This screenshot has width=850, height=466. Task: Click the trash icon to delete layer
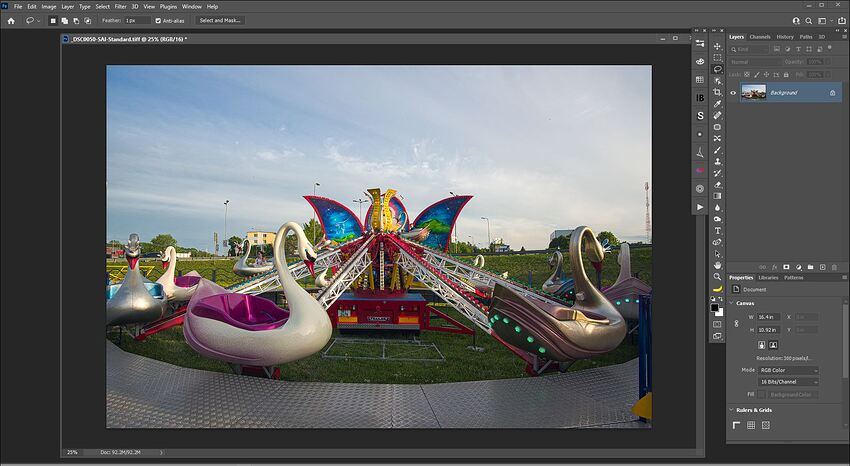coord(832,267)
